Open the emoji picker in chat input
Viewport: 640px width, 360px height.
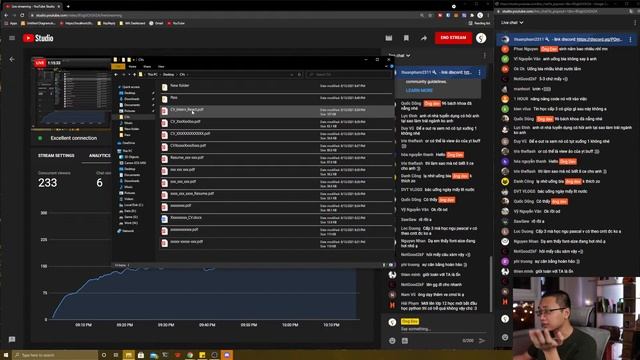point(392,340)
